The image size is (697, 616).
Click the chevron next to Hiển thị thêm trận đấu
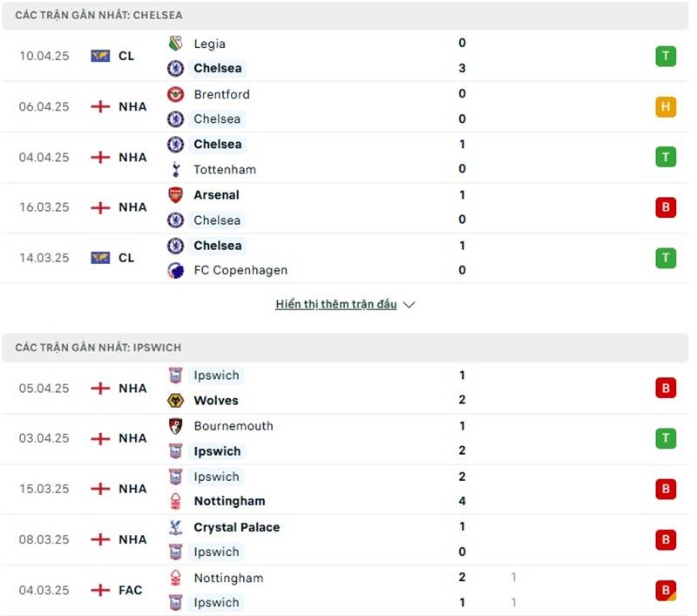[x=409, y=305]
